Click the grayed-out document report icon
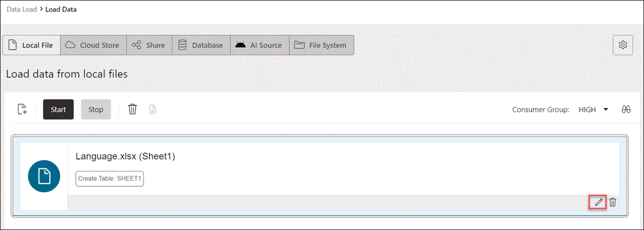The width and height of the screenshot is (644, 230). [x=153, y=109]
